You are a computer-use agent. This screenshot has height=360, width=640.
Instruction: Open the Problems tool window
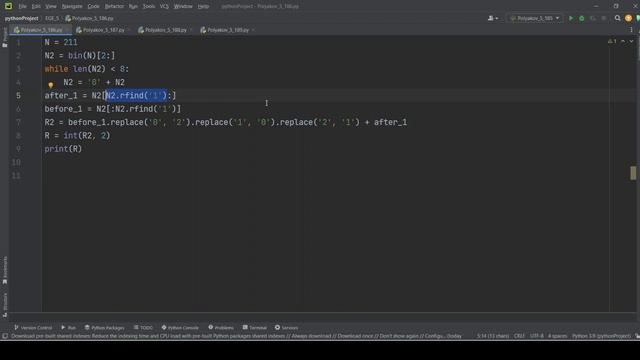click(221, 328)
